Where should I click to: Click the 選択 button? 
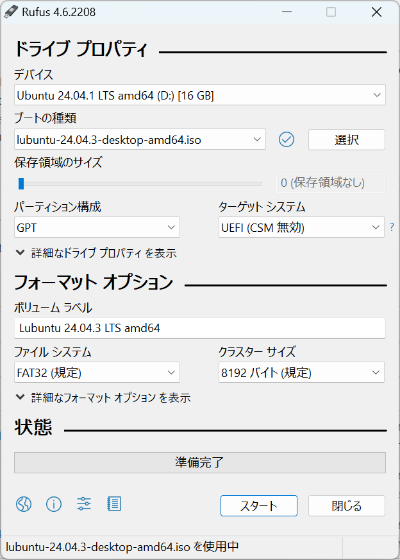click(x=346, y=140)
